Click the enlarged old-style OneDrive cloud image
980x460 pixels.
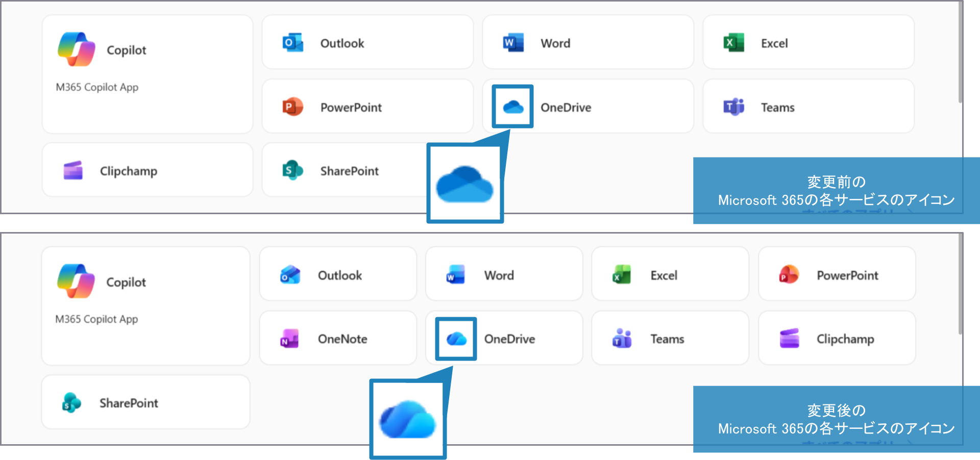[x=464, y=184]
